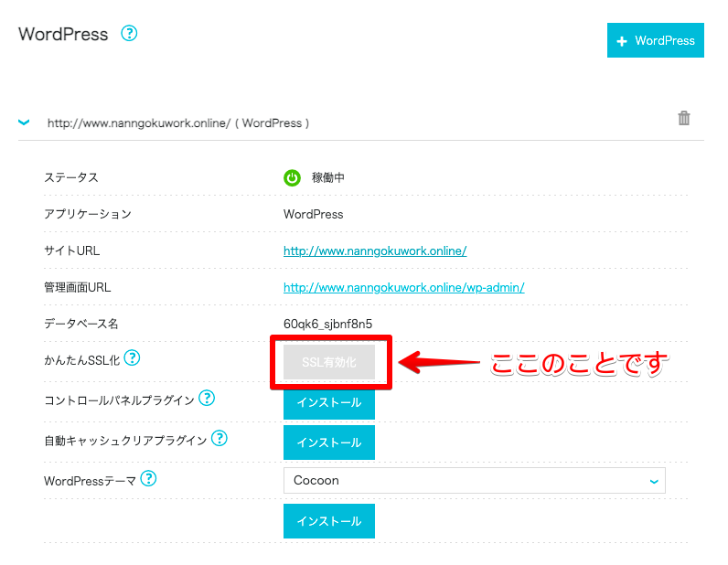Click the site header URL text
Screen dimensions: 728x565
click(178, 123)
